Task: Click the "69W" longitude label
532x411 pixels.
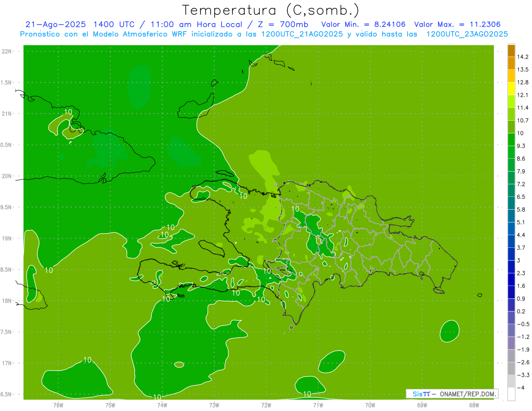Action: point(422,405)
